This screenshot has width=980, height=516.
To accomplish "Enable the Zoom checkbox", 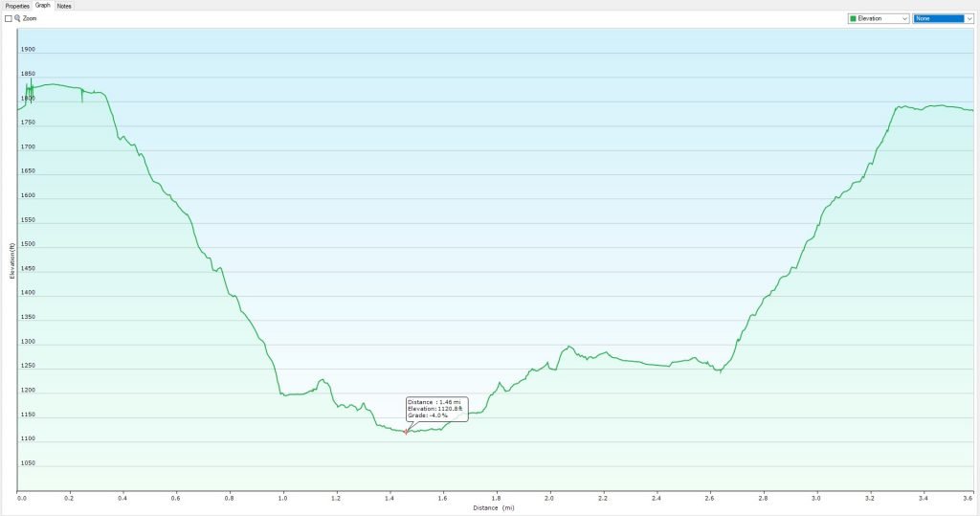I will [x=8, y=19].
